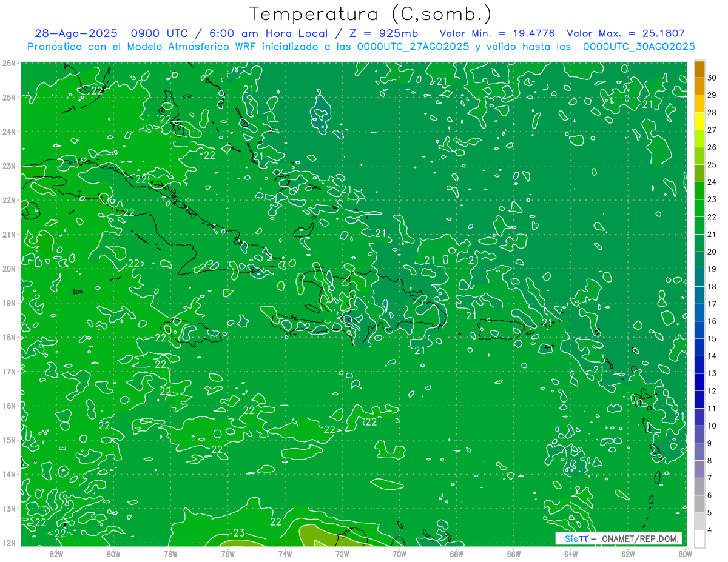Click the "72W" longitude axis label
The height and width of the screenshot is (562, 728).
(342, 554)
